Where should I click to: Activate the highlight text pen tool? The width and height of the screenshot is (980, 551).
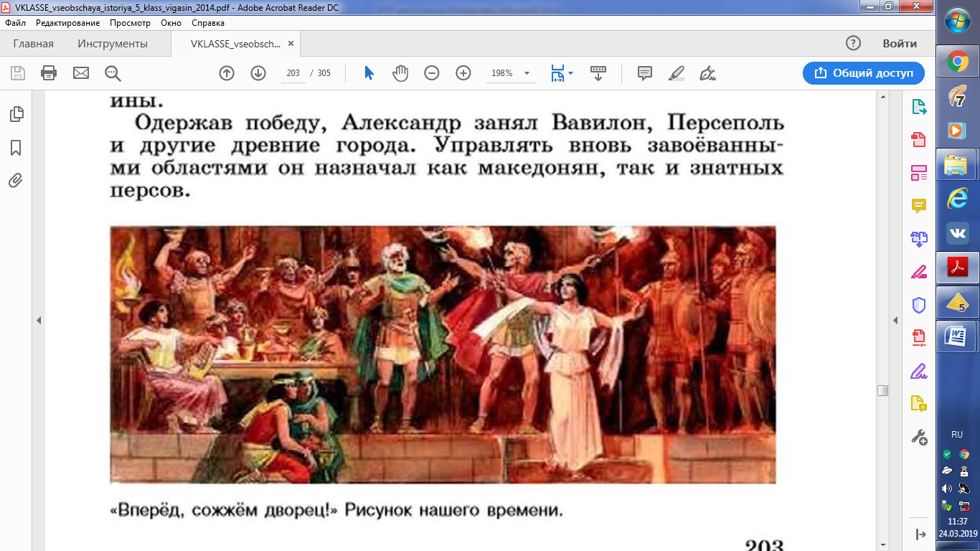677,73
